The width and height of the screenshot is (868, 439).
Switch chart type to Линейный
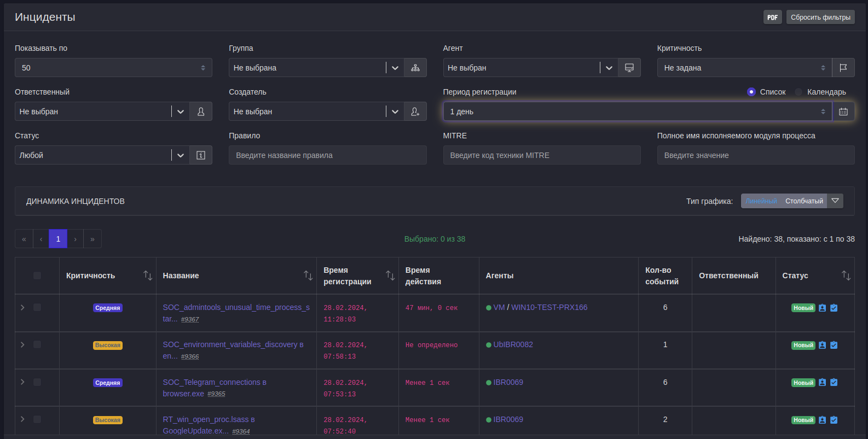761,201
